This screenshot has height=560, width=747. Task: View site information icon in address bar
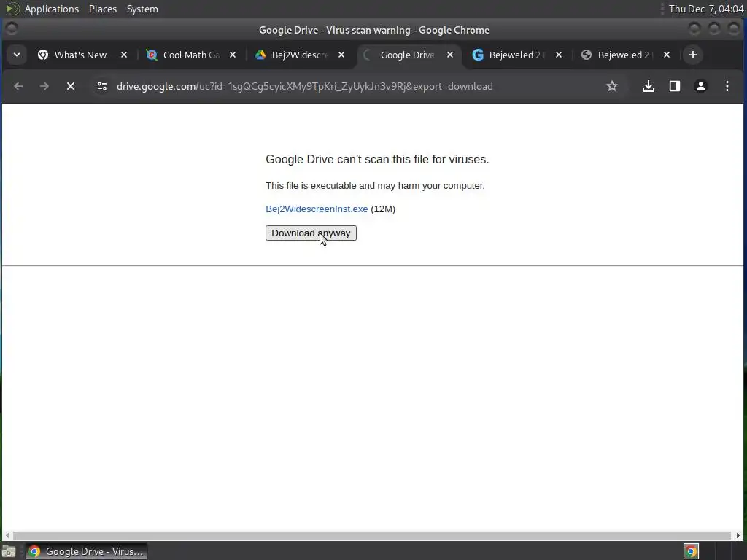102,86
